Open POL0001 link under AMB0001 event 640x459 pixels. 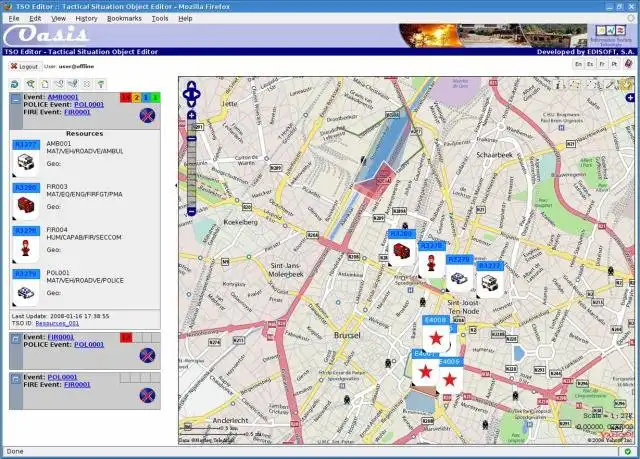[89, 104]
